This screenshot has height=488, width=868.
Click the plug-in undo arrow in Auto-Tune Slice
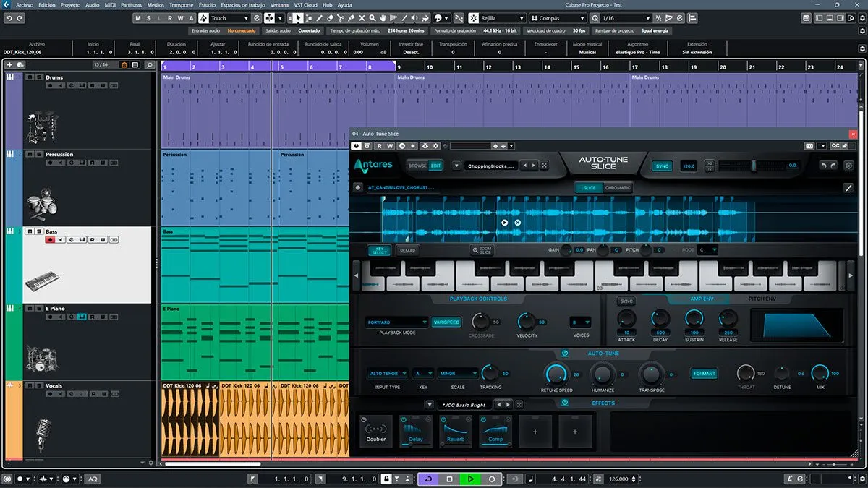(x=822, y=166)
